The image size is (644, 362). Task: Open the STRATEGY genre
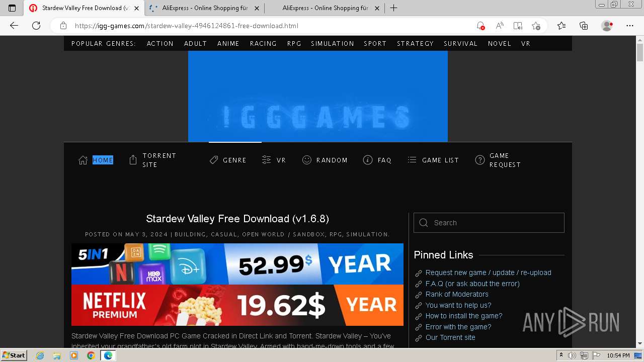click(415, 44)
